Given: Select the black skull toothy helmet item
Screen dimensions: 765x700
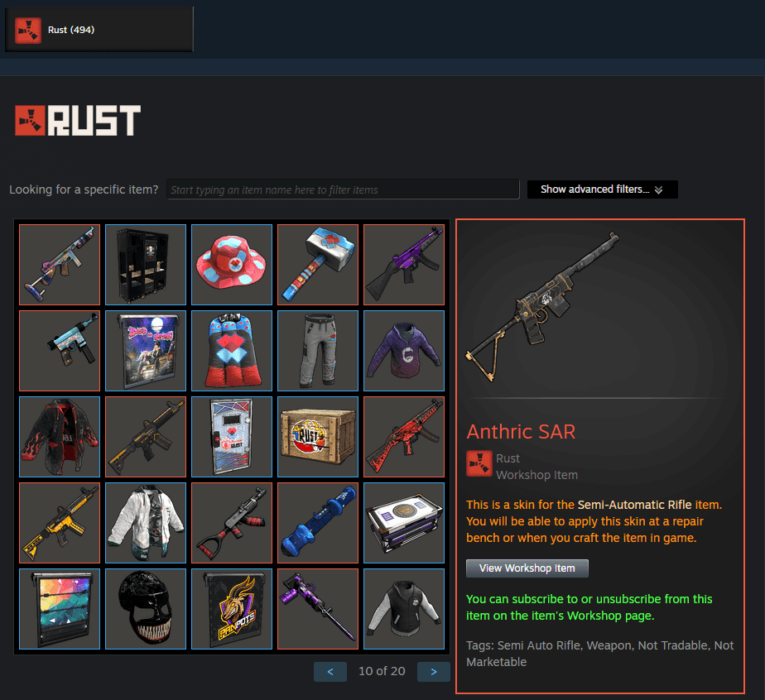Looking at the screenshot, I should [146, 609].
